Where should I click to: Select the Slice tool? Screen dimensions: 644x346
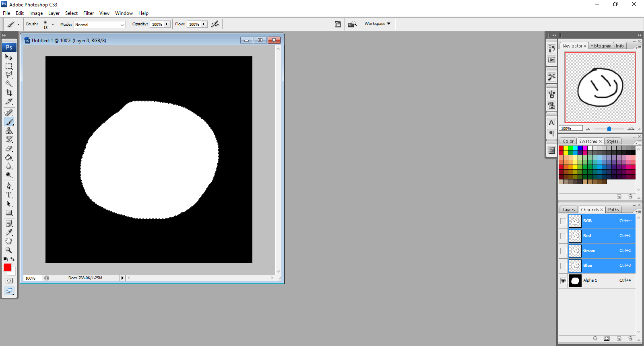point(9,101)
